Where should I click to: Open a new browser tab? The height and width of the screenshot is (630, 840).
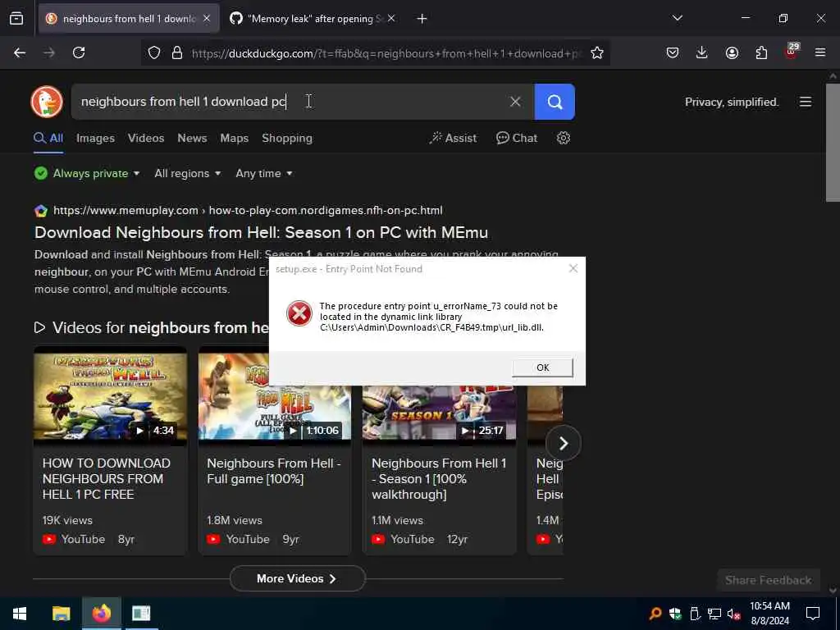click(x=422, y=18)
